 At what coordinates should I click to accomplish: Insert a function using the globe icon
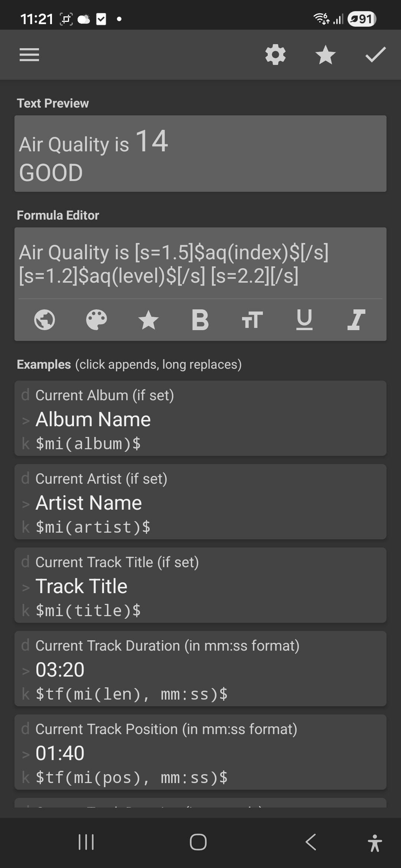pyautogui.click(x=45, y=320)
